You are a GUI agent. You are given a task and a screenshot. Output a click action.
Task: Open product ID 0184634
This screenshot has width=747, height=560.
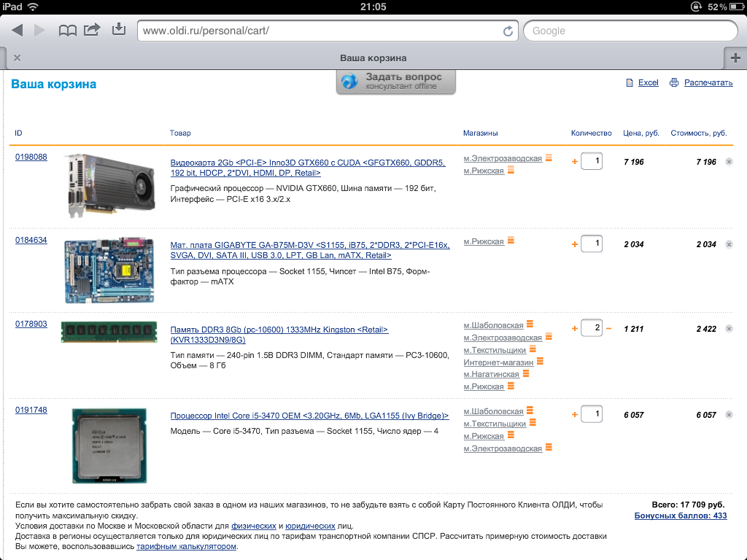(31, 240)
